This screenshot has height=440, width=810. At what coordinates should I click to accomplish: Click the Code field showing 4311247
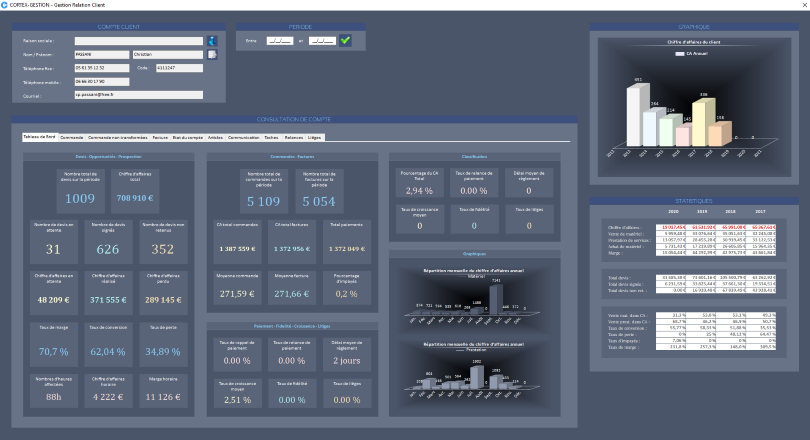coord(179,68)
